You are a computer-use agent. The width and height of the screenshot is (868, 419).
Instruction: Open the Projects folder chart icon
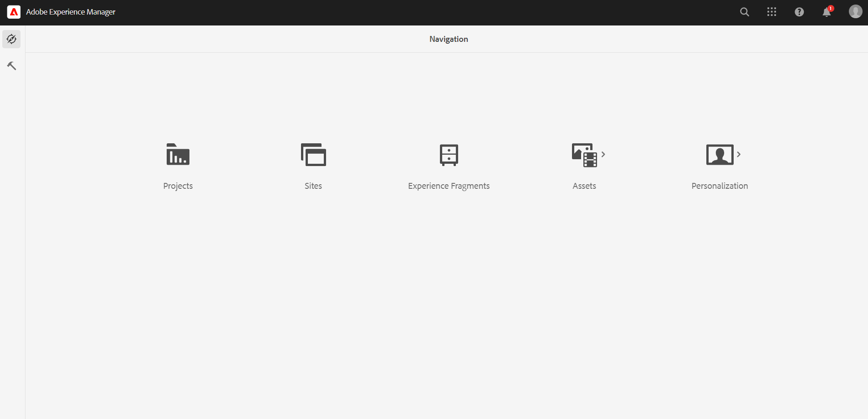coord(178,155)
